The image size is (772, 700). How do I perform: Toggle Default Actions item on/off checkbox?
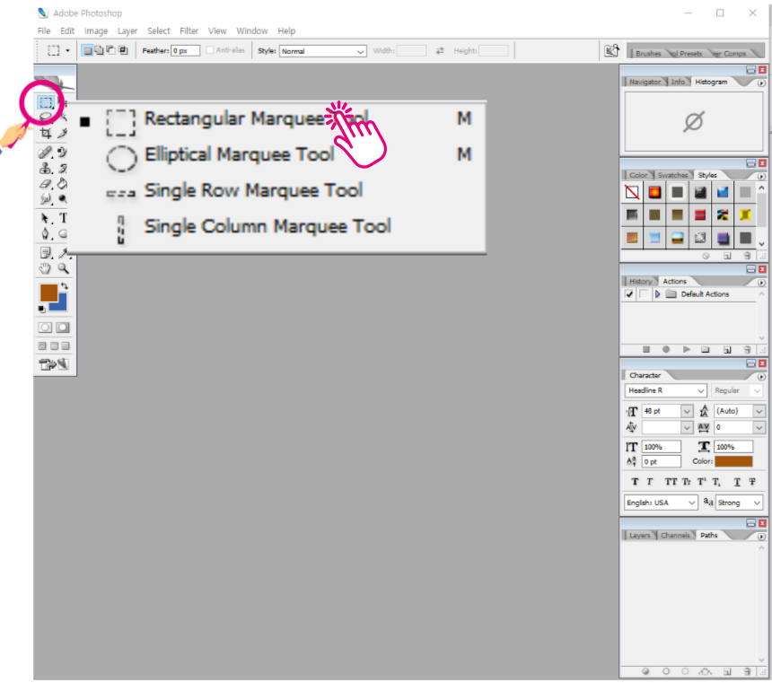click(x=629, y=294)
